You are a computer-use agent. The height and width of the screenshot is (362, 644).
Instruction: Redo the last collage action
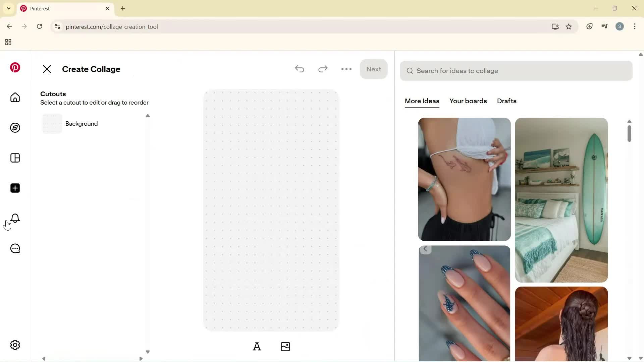point(323,69)
